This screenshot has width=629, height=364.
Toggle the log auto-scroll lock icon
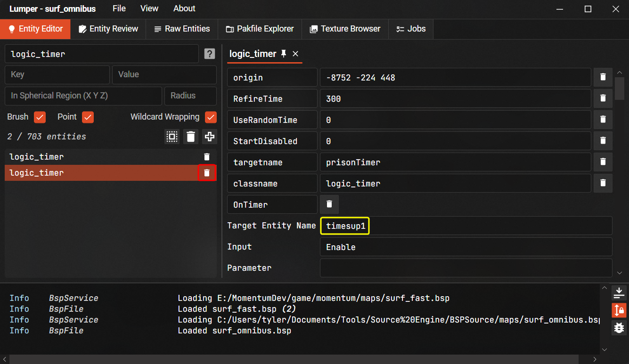pos(619,310)
